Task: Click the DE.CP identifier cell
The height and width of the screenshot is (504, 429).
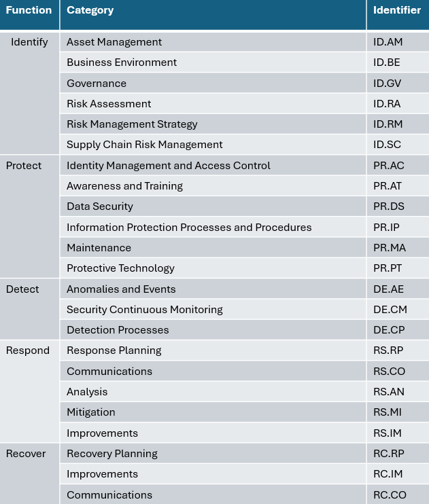Action: click(x=398, y=330)
